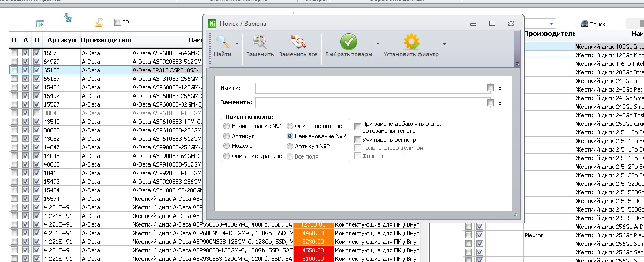This screenshot has height=262, width=644.
Task: Click the Жесткий диск 1.6Tb Intel row
Action: (x=609, y=64)
